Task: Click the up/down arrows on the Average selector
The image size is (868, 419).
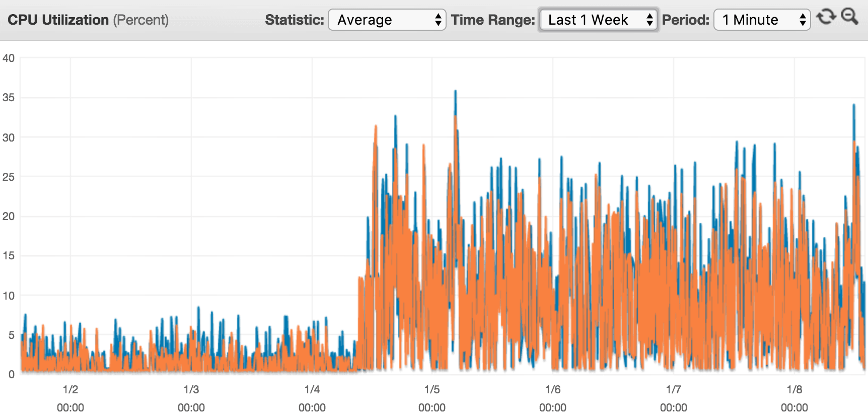Action: coord(438,20)
